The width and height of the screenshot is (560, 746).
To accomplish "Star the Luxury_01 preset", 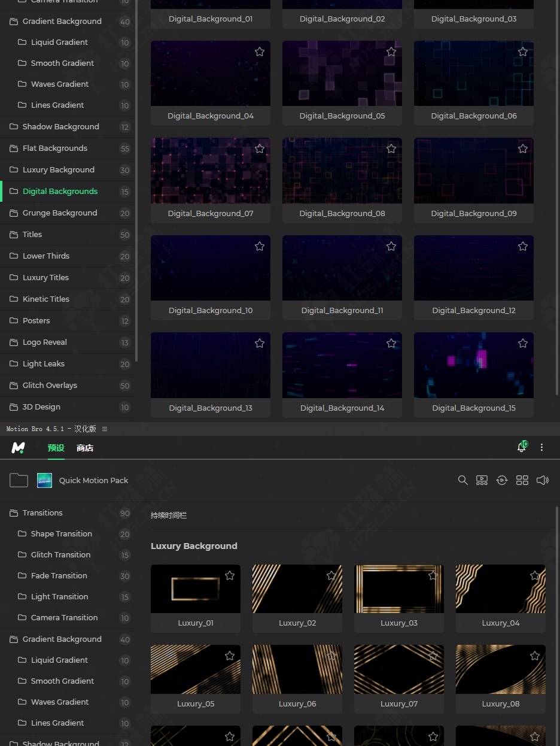I will click(x=230, y=575).
